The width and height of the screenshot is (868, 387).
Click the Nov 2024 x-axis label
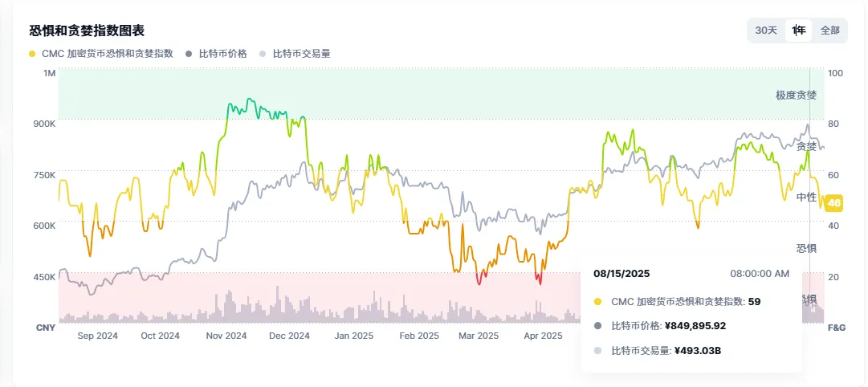point(226,336)
